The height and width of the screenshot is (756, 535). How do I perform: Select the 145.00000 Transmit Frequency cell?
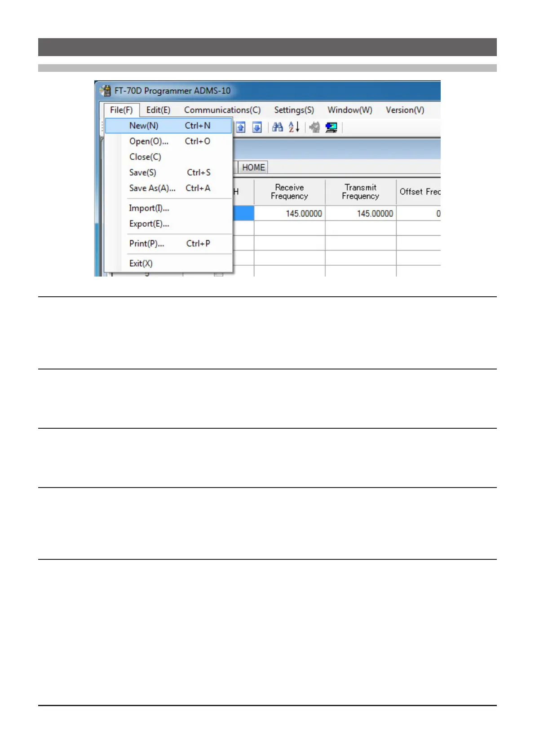click(x=361, y=214)
